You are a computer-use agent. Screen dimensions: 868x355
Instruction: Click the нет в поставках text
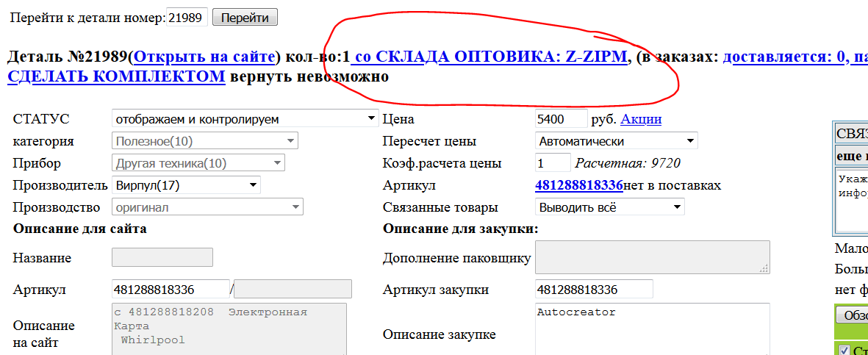(672, 185)
